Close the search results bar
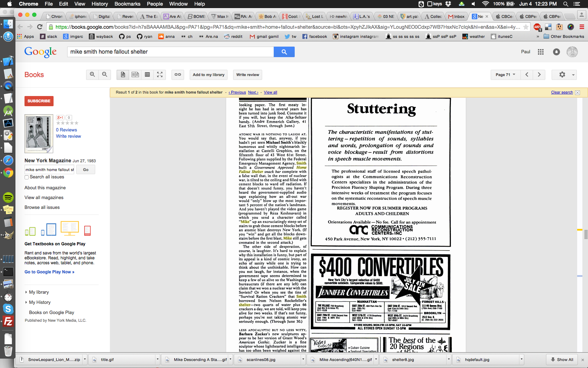This screenshot has height=368, width=588. (x=577, y=93)
